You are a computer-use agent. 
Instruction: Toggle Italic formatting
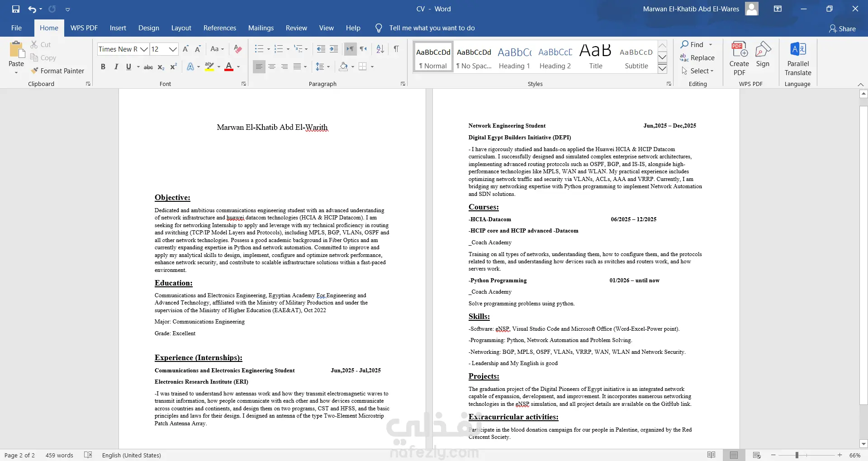(116, 67)
